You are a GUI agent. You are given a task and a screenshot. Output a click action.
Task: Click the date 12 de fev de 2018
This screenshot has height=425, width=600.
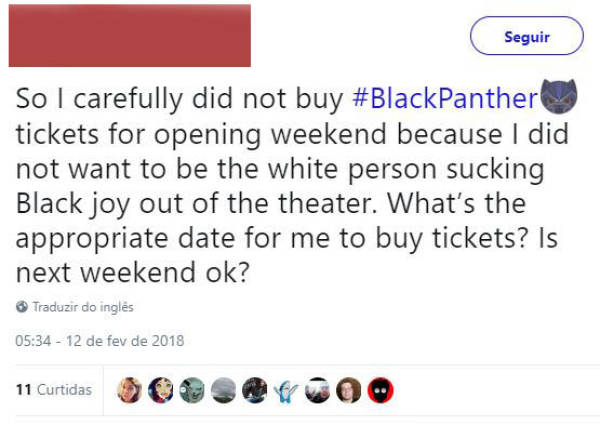pyautogui.click(x=125, y=340)
